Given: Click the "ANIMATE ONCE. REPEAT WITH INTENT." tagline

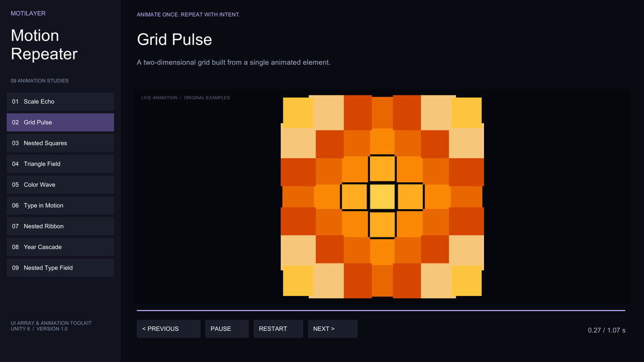Looking at the screenshot, I should pos(188,14).
